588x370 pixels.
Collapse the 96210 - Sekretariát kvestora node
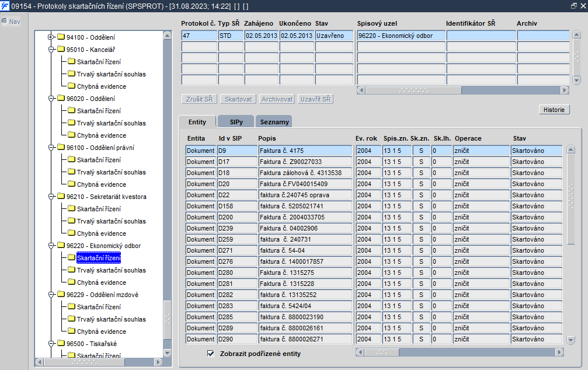[x=51, y=197]
